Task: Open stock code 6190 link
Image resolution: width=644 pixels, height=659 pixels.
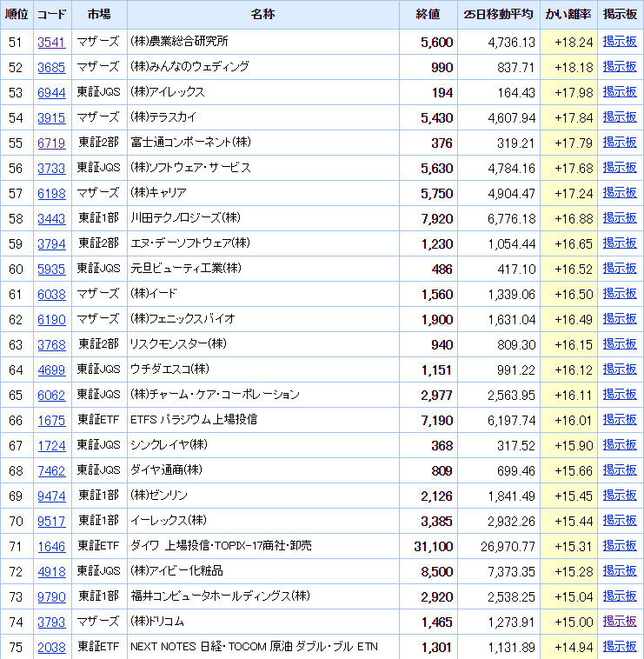Action: pos(51,320)
